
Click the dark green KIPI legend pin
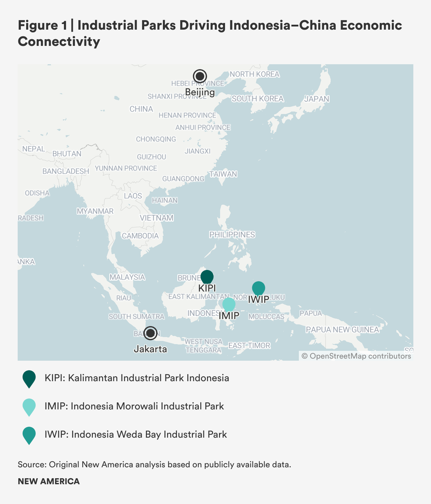click(x=29, y=379)
